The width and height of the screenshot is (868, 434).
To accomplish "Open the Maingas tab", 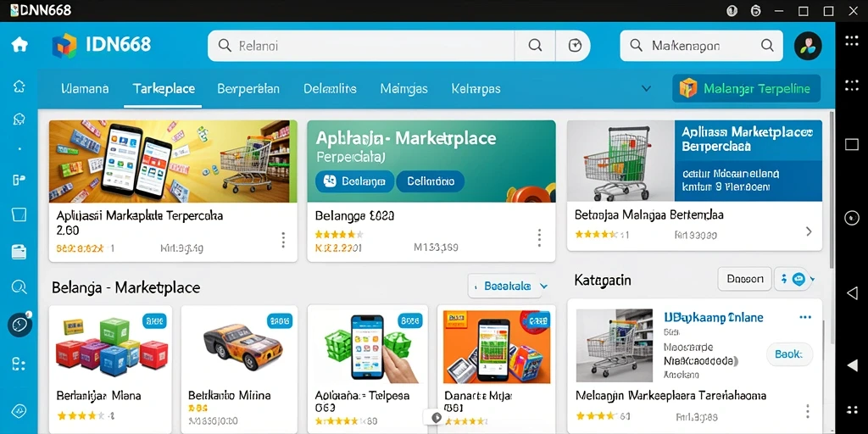I will (404, 88).
